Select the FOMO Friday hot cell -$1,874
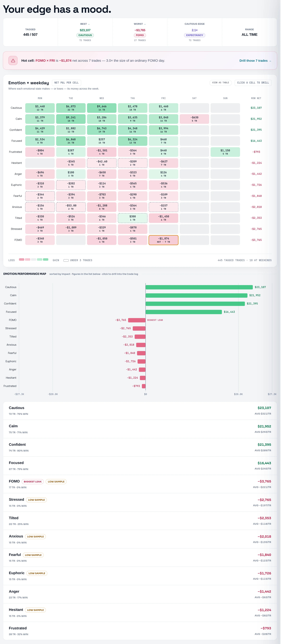281x644 pixels. (x=163, y=240)
